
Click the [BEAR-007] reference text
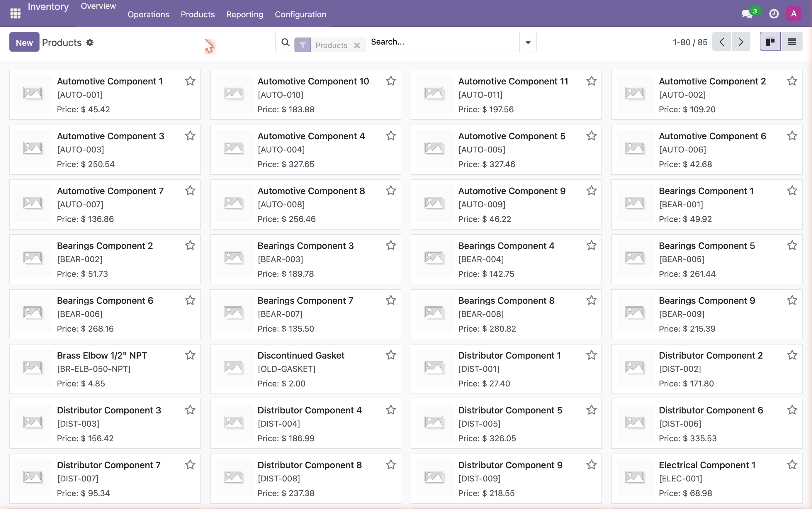280,314
